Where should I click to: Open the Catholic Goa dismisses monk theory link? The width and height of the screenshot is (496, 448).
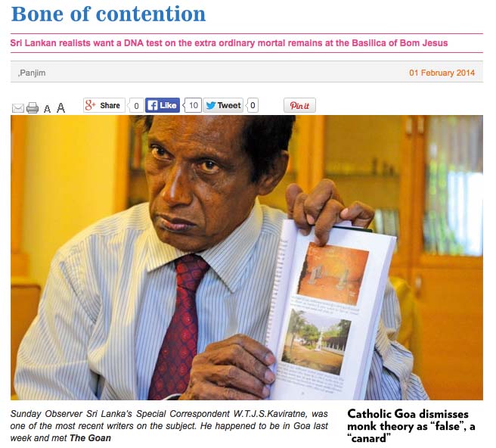(x=411, y=426)
